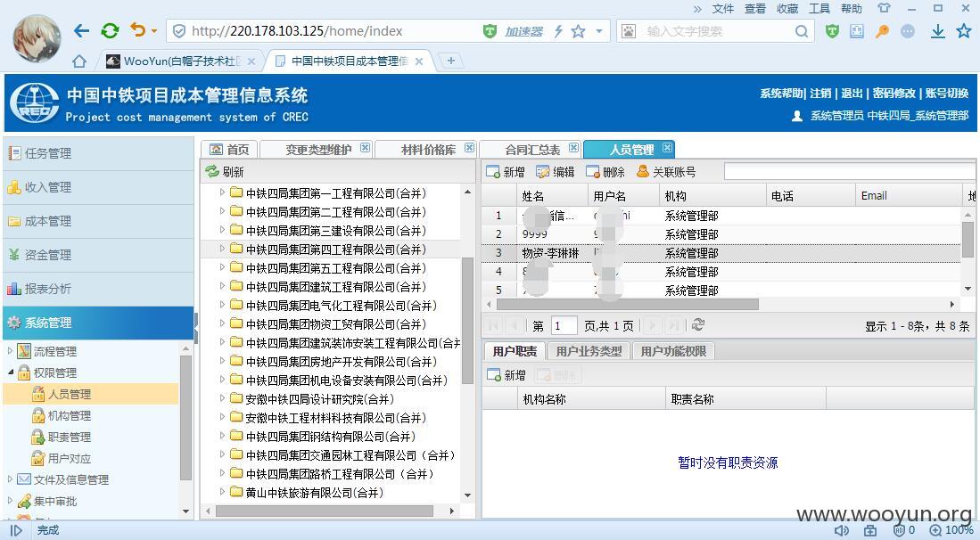Click 系统帮助 link in header
Image resolution: width=980 pixels, height=540 pixels.
click(x=781, y=93)
